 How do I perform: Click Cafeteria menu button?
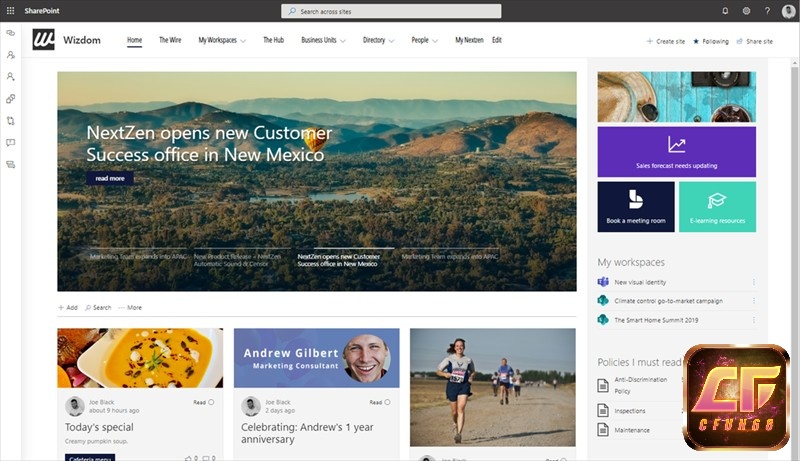[90, 458]
